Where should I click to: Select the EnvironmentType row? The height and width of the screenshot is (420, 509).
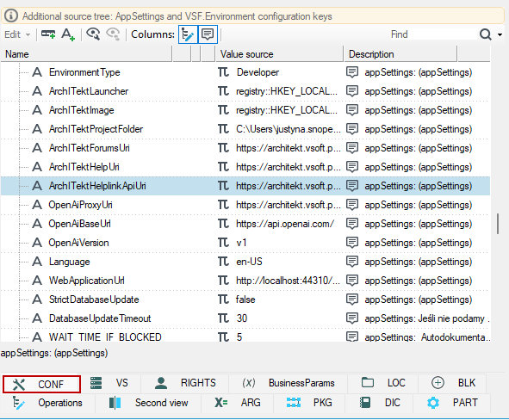click(245, 72)
